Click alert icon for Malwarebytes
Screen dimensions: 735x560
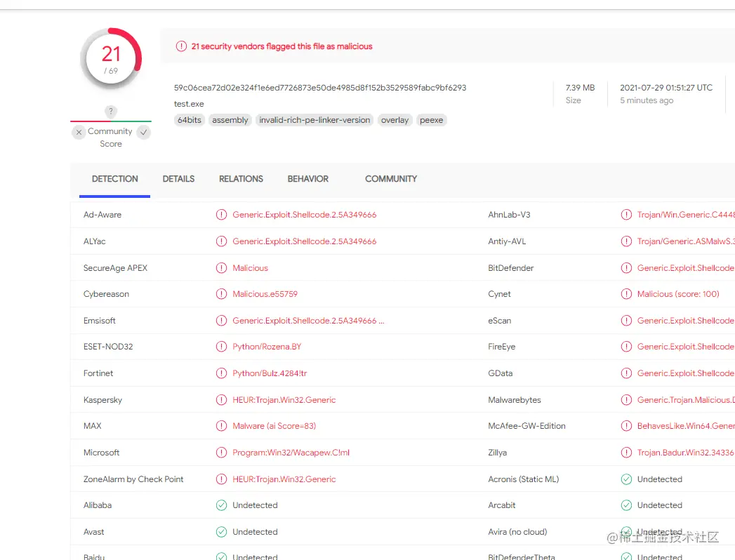click(626, 400)
